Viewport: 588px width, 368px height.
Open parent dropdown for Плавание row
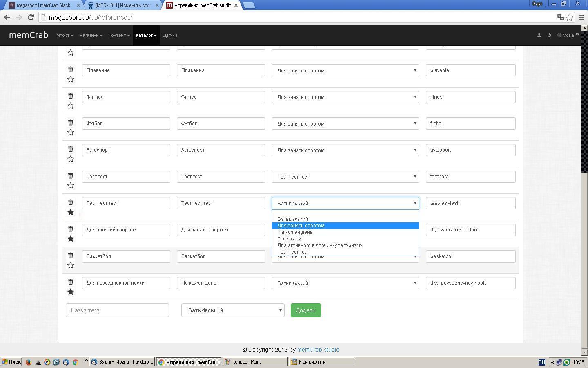(x=345, y=70)
